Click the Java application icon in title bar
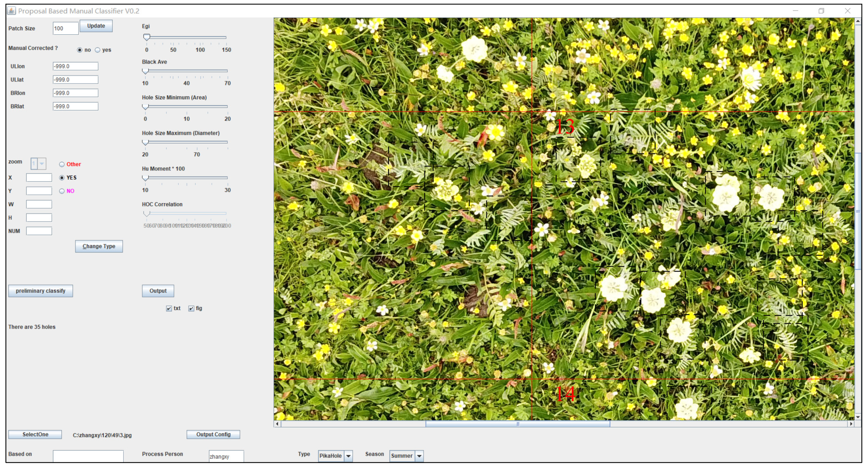 coord(11,11)
